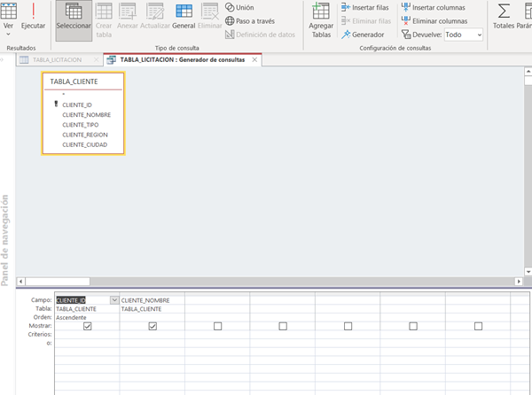This screenshot has height=395, width=532.
Task: Click the Criterios cell under CLIENTE_ID
Action: click(x=87, y=335)
